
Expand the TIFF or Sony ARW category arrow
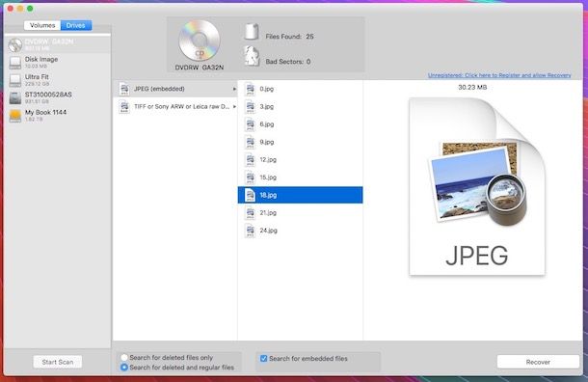pyautogui.click(x=234, y=106)
